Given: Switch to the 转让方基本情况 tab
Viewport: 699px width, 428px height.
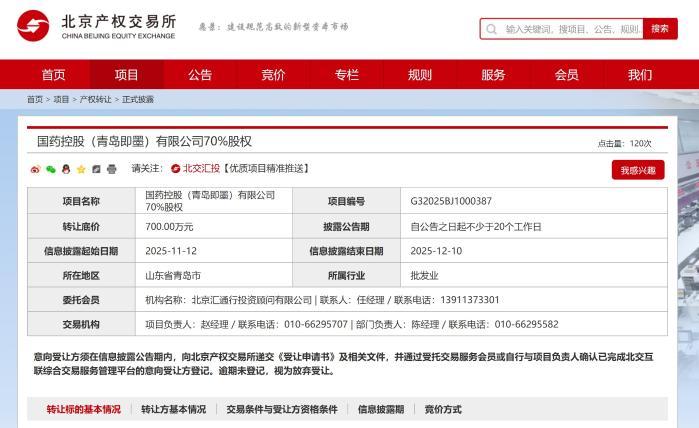Looking at the screenshot, I should click(x=173, y=409).
